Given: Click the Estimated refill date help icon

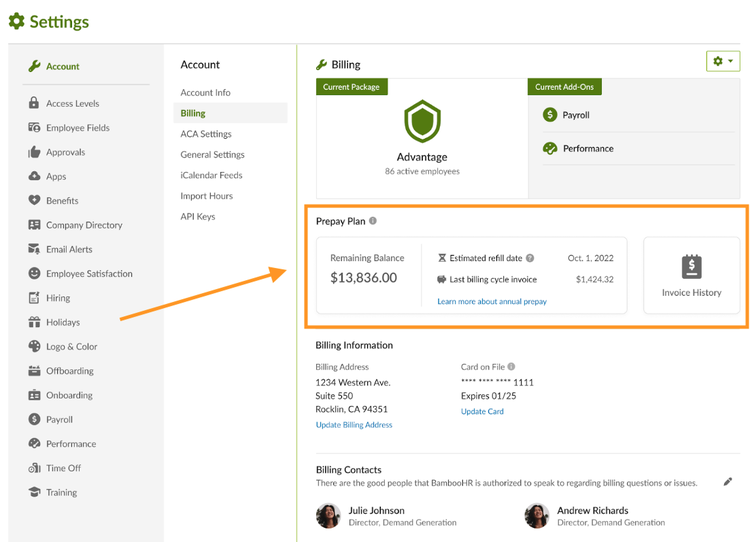Looking at the screenshot, I should click(x=530, y=258).
